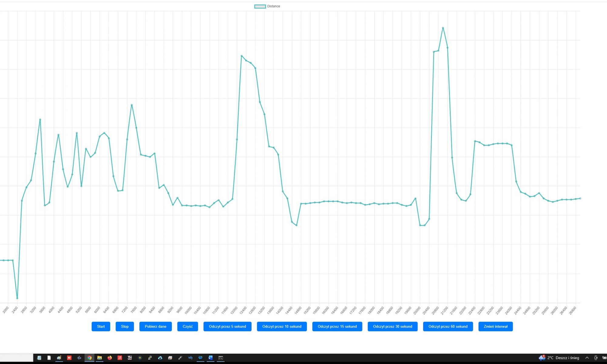Open the red music app icon
This screenshot has height=364, width=607.
pyautogui.click(x=120, y=358)
